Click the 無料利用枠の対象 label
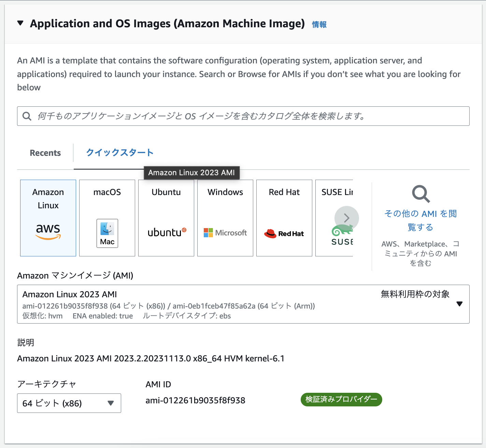 pos(415,294)
